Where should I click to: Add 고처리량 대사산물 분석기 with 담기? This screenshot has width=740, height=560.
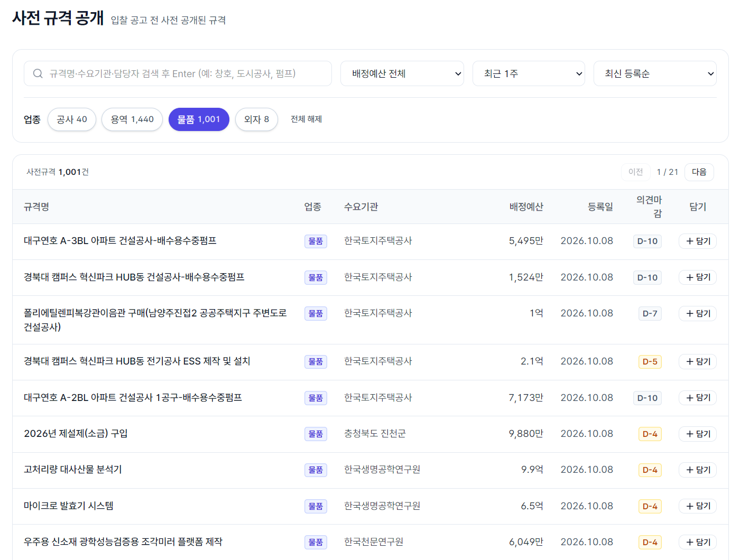[698, 470]
